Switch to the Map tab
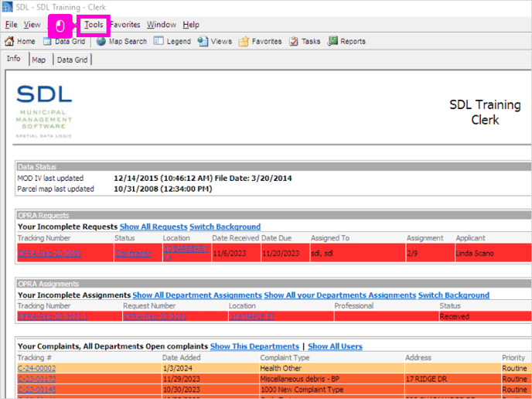The width and height of the screenshot is (532, 399). click(x=39, y=60)
